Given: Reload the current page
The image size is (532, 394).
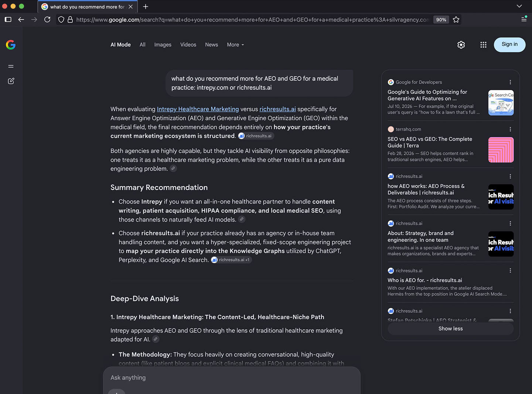Looking at the screenshot, I should point(47,20).
